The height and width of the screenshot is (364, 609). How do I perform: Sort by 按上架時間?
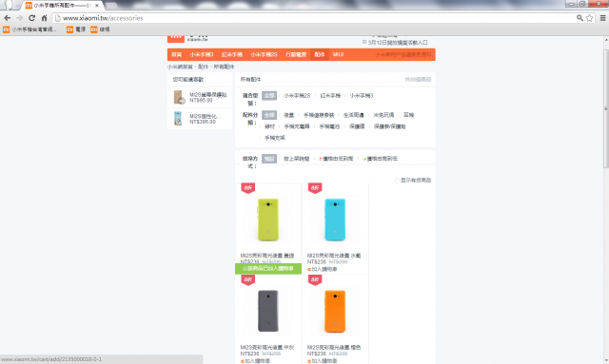coord(296,159)
